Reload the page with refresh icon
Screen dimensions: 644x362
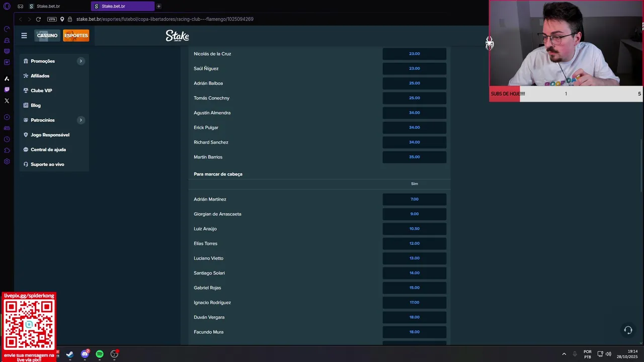click(x=38, y=19)
